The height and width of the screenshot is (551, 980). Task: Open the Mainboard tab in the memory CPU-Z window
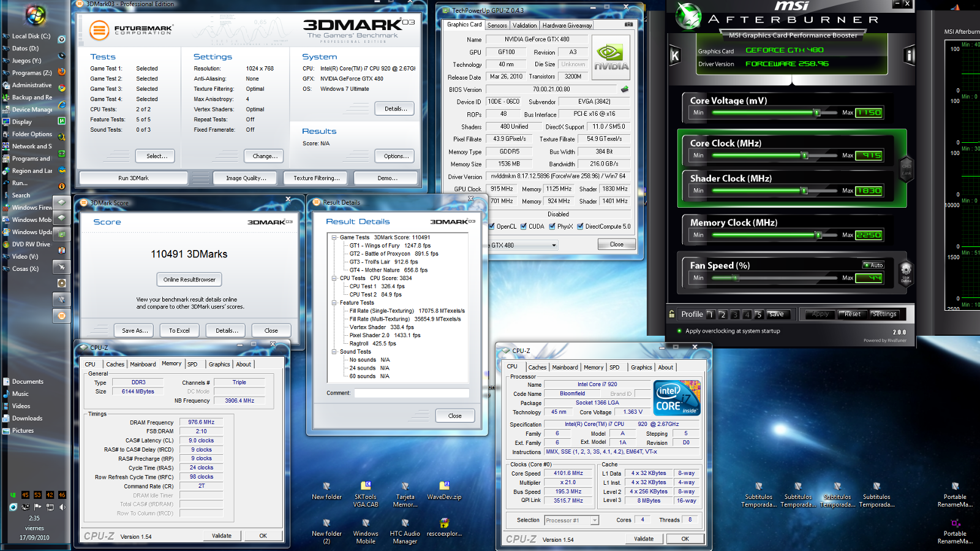click(143, 364)
